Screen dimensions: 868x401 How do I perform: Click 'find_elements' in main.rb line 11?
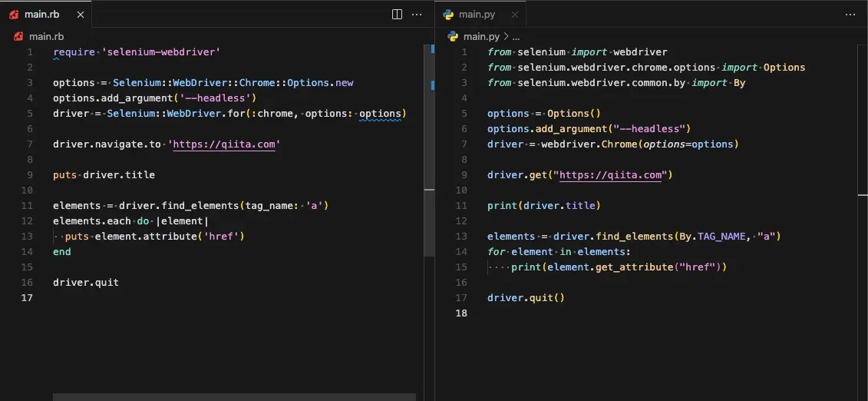(x=200, y=205)
